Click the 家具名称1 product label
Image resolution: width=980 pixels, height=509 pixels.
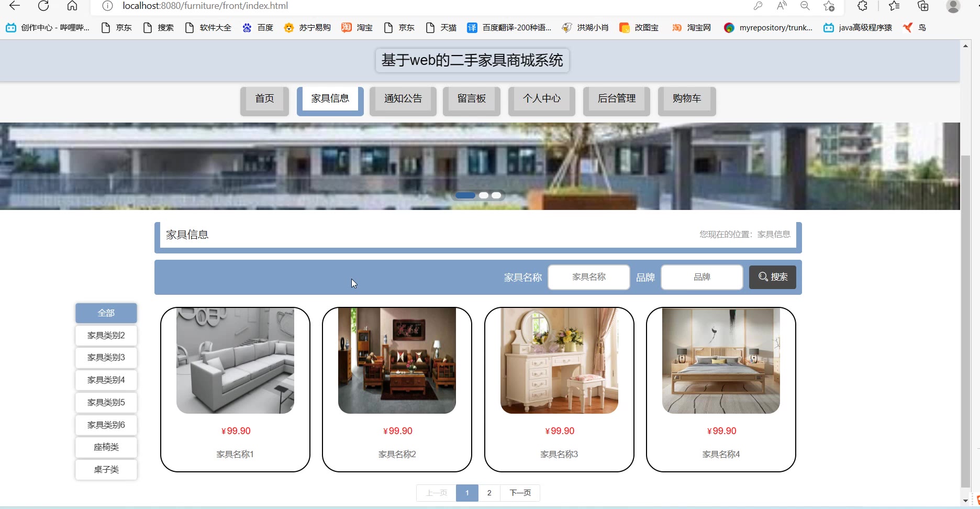coord(235,455)
